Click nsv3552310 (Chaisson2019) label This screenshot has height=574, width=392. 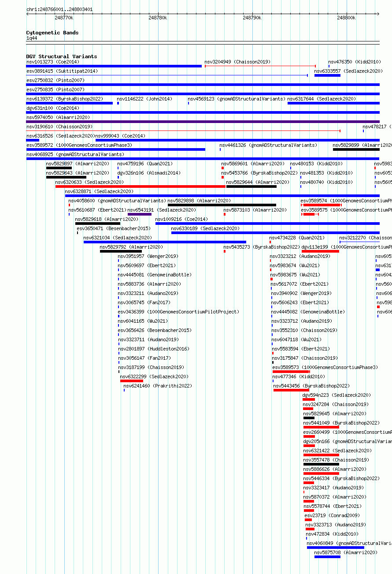305,330
